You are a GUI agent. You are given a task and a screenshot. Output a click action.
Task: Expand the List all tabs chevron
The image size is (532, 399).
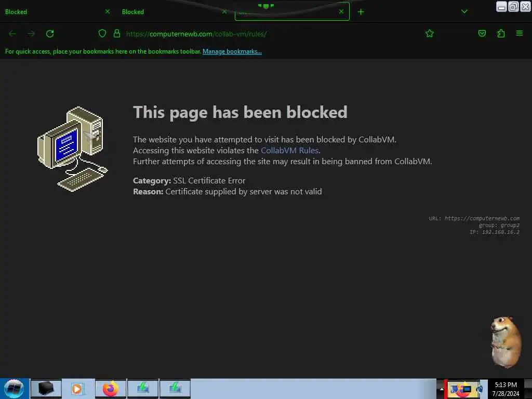[x=464, y=12]
